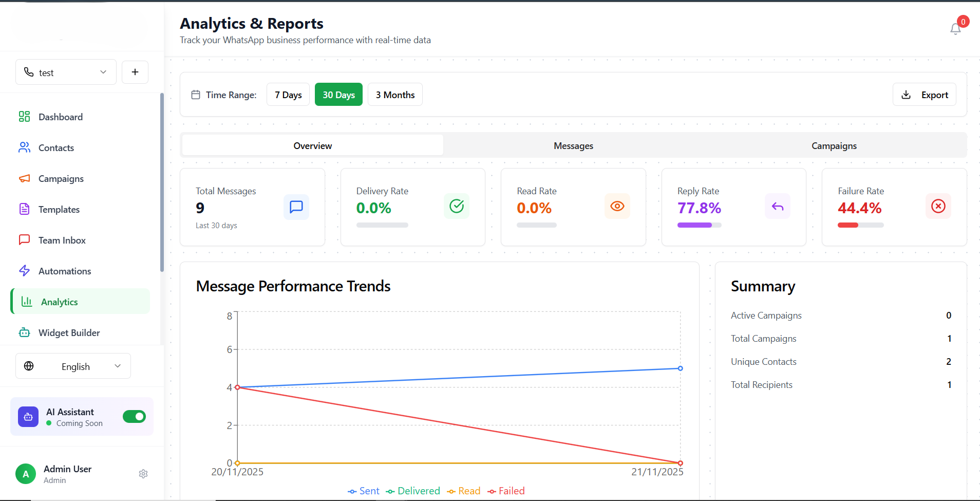The image size is (980, 501).
Task: Open the test phone number dropdown
Action: click(x=66, y=72)
